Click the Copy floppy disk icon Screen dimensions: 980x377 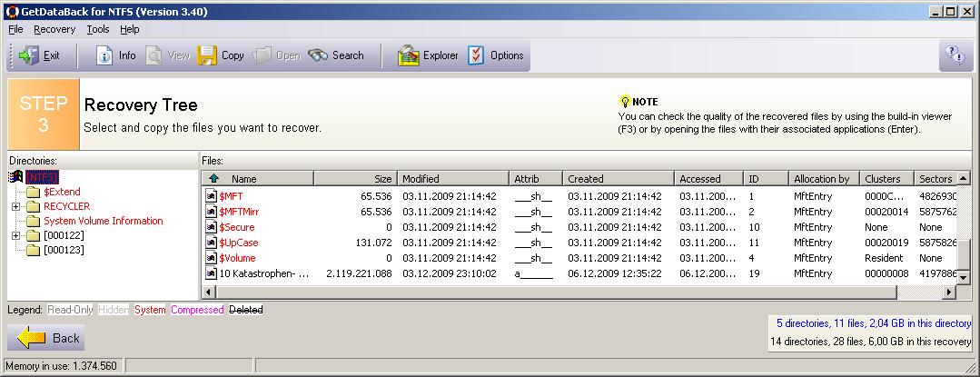point(207,55)
